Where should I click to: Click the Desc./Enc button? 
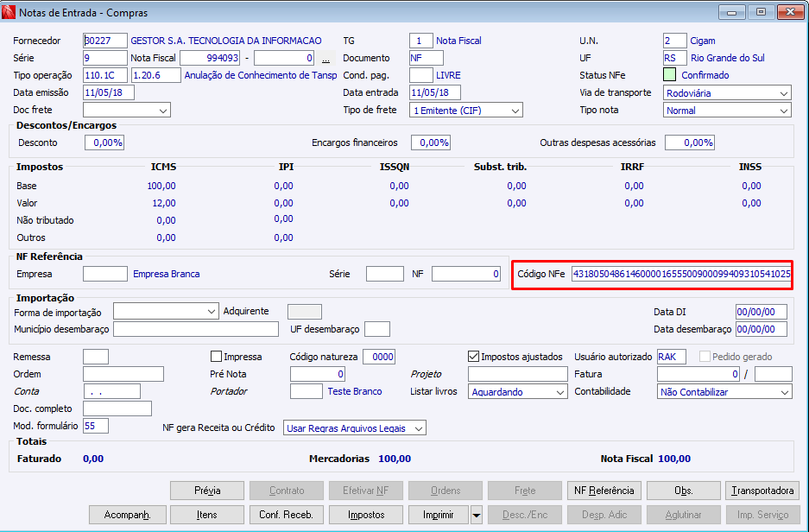point(525,515)
